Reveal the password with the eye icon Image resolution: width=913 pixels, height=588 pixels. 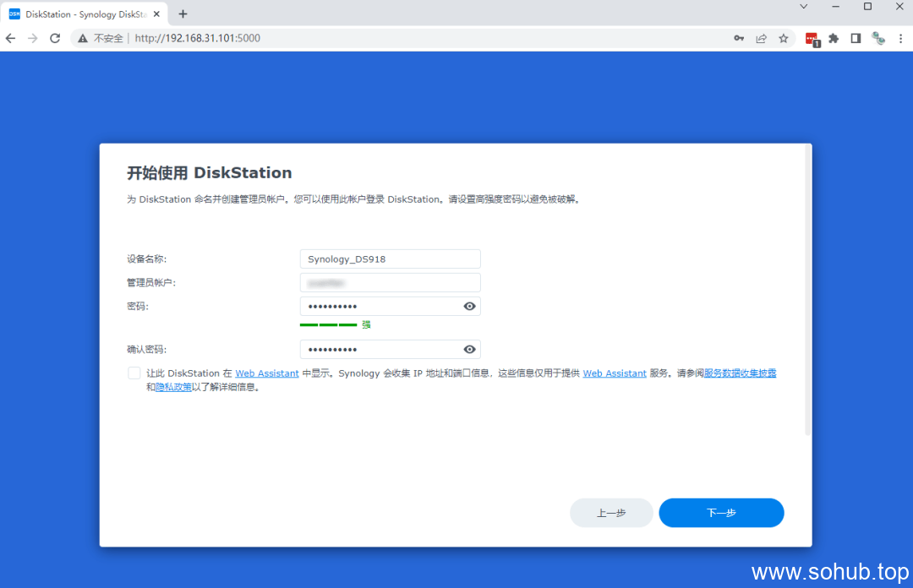pyautogui.click(x=469, y=306)
